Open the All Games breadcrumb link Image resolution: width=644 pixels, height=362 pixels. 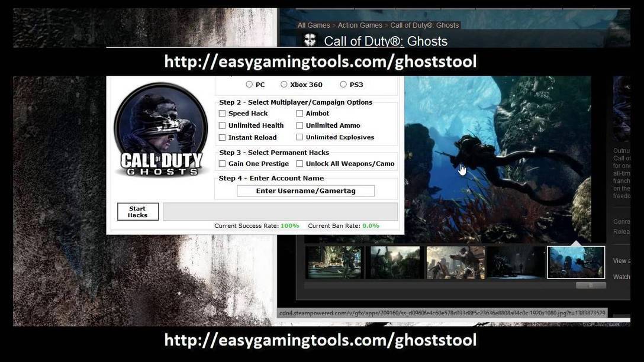point(313,25)
